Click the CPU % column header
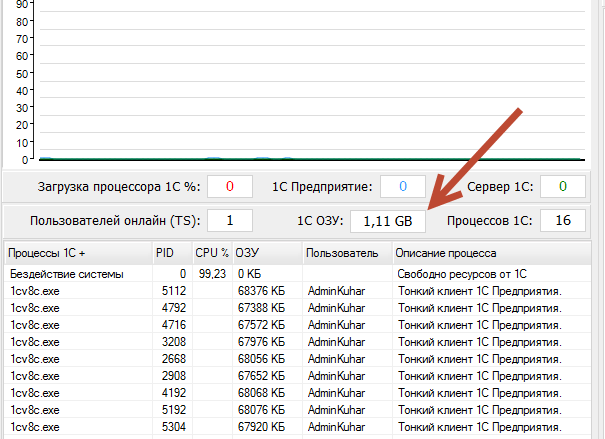Viewport: 605px width, 439px height. click(211, 253)
